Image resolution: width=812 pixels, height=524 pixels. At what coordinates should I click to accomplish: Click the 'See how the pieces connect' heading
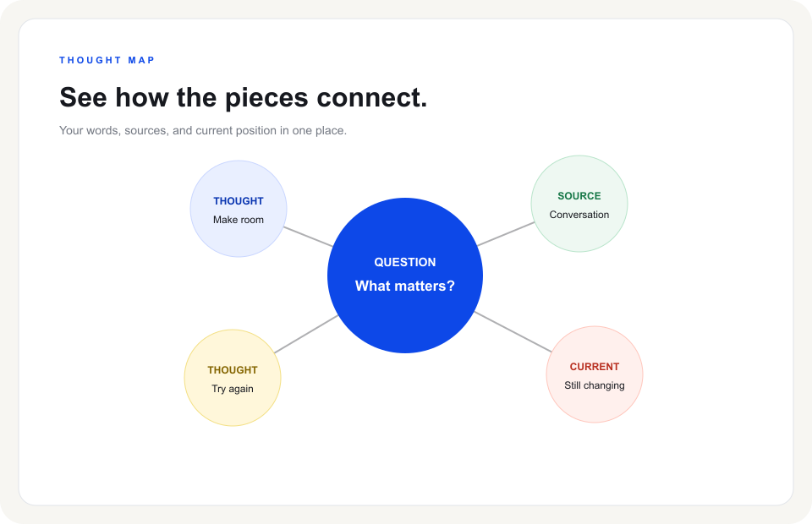pyautogui.click(x=244, y=97)
